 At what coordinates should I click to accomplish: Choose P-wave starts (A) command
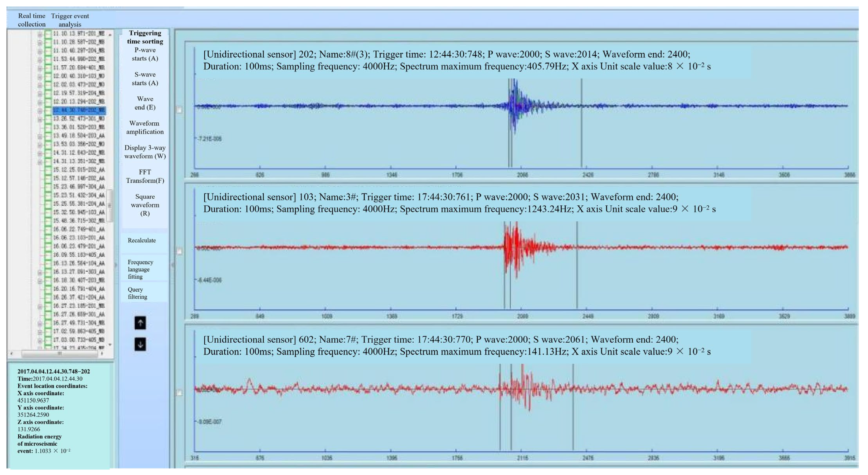[145, 54]
